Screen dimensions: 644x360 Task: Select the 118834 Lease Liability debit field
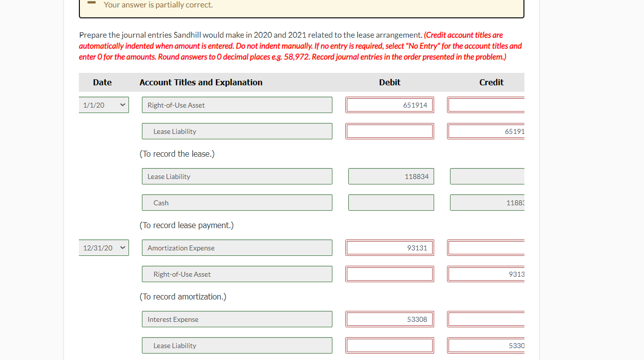click(x=391, y=176)
